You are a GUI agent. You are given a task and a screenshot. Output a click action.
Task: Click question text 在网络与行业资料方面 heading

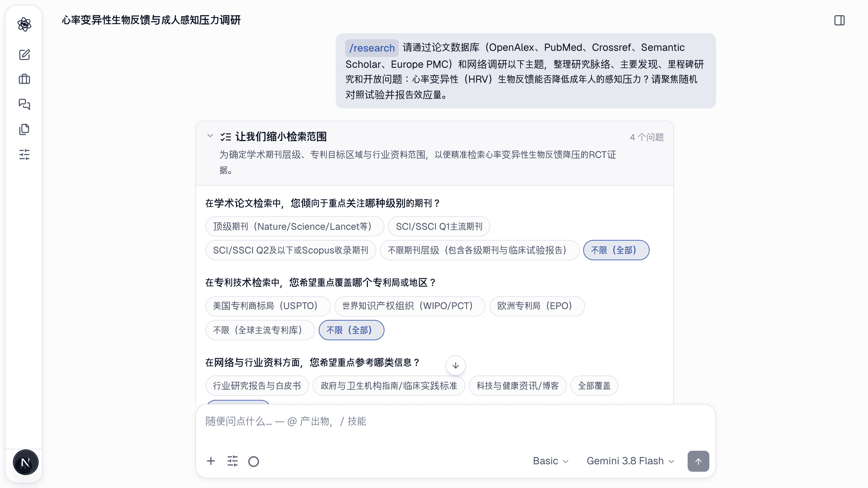pos(313,362)
